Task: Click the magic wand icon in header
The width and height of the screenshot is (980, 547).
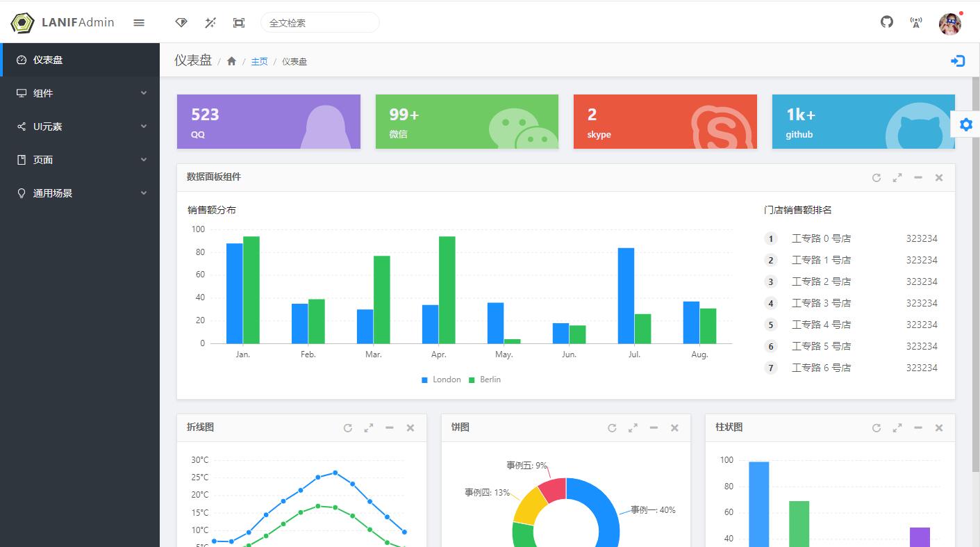Action: [x=210, y=23]
